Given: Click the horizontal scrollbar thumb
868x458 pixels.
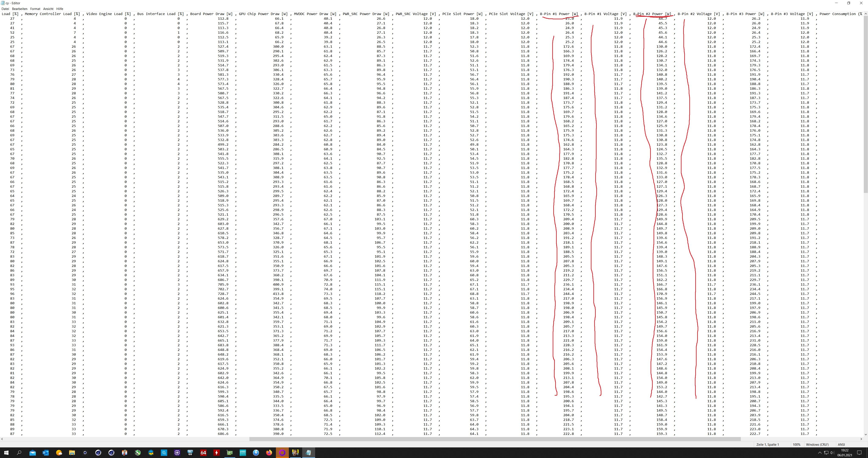Looking at the screenshot, I should point(495,439).
